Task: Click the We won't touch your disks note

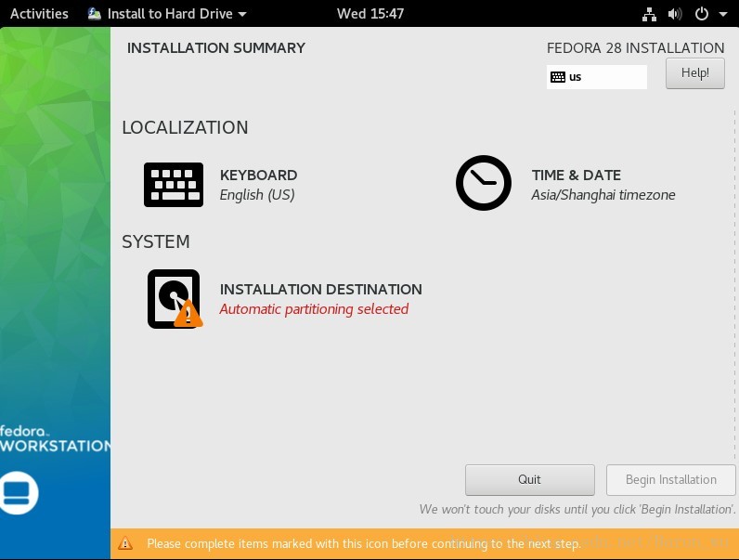Action: [577, 510]
